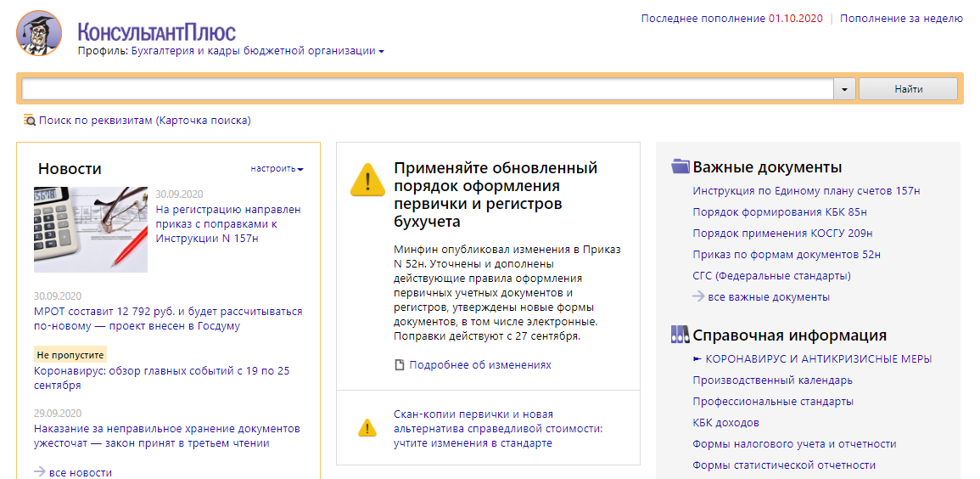Image resolution: width=980 pixels, height=479 pixels.
Task: Click the calculator news thumbnail image
Action: [x=91, y=229]
